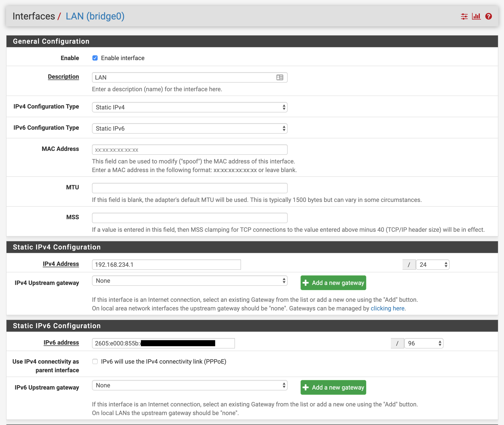Click the contact card icon in Description field

click(280, 77)
